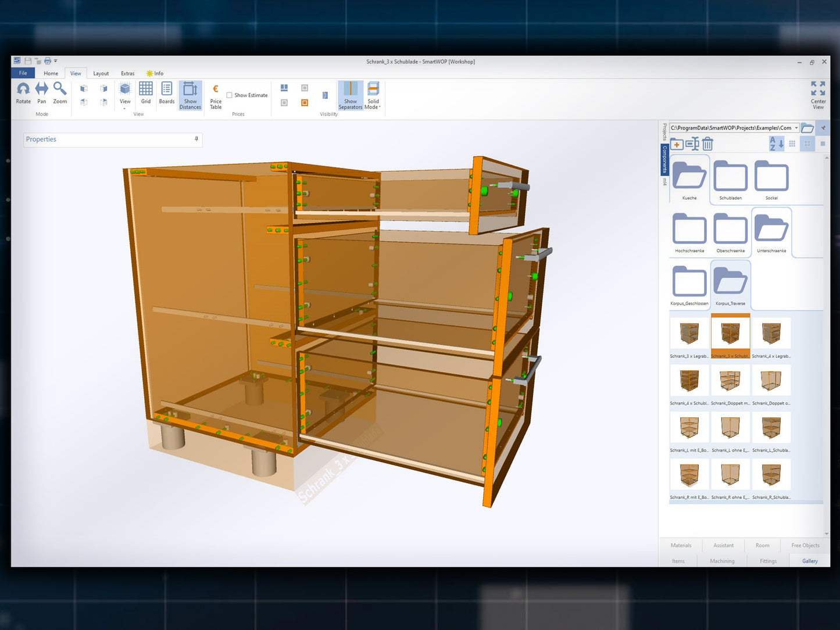Screen dimensions: 840x630
Task: Click the Center View icon
Action: pyautogui.click(x=818, y=95)
